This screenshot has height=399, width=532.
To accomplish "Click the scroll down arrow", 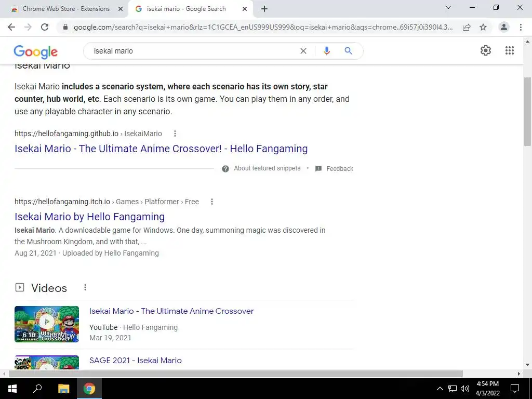I will (x=527, y=365).
